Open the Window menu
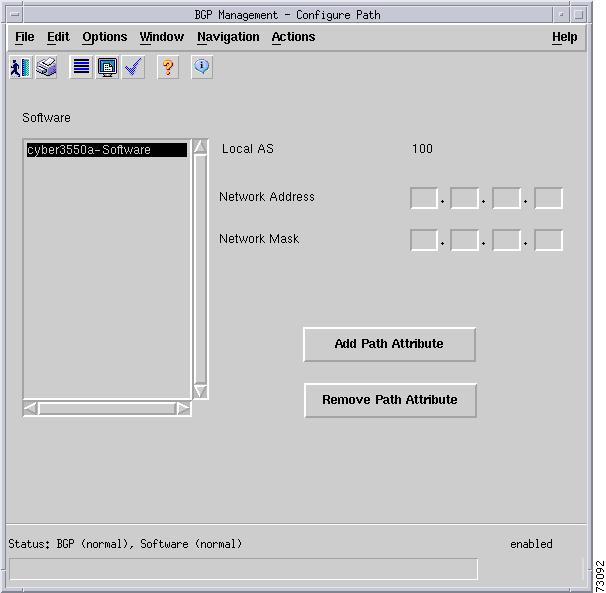The height and width of the screenshot is (593, 606). point(162,37)
